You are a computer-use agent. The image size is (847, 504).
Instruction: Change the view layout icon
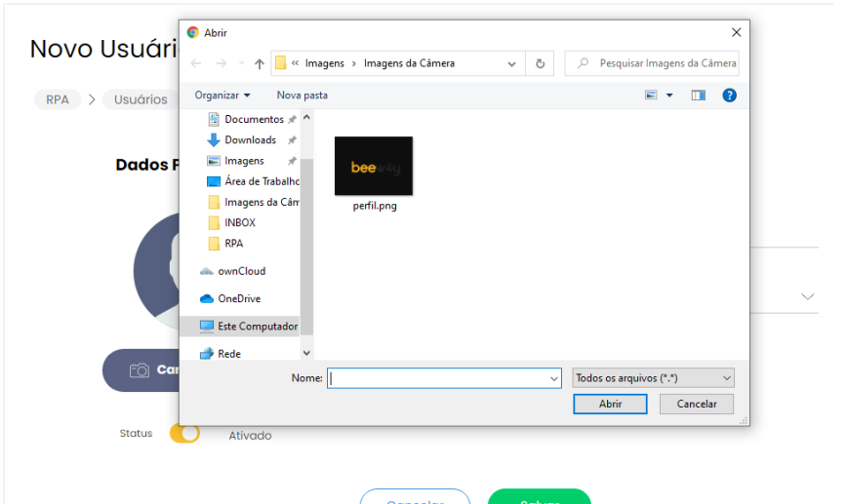pos(651,95)
